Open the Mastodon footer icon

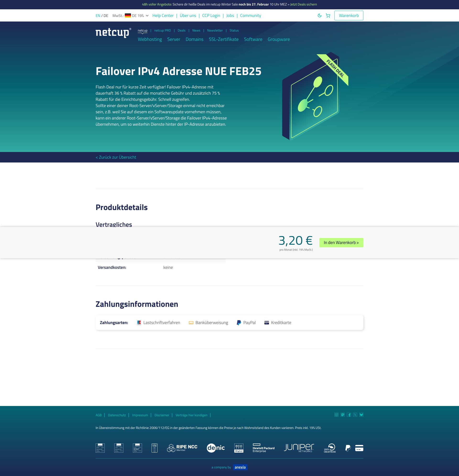tap(343, 415)
